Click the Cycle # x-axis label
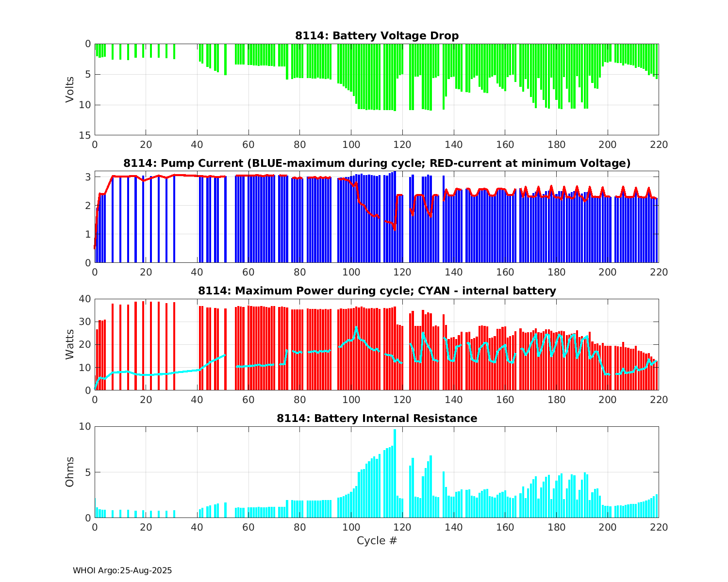Image resolution: width=728 pixels, height=582 pixels. click(x=377, y=541)
